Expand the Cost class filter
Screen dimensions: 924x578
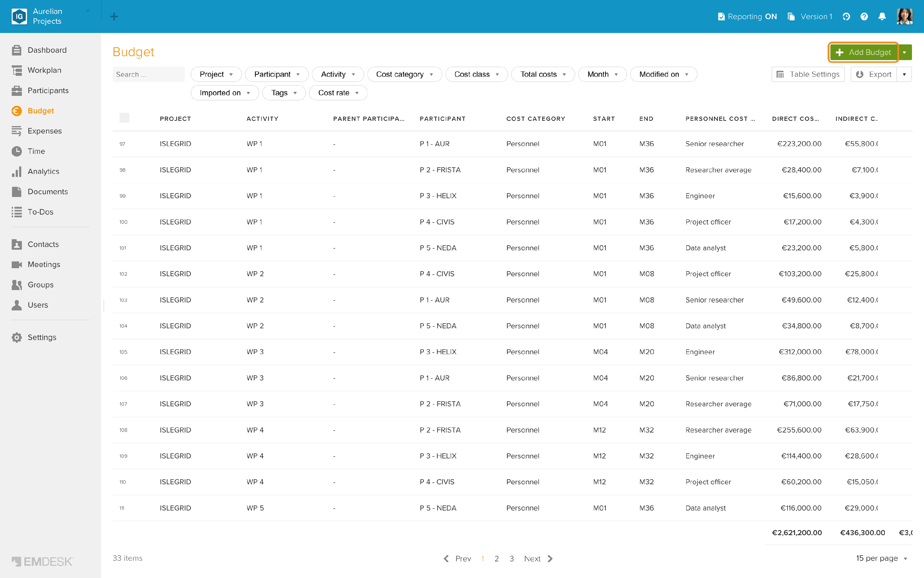[476, 74]
